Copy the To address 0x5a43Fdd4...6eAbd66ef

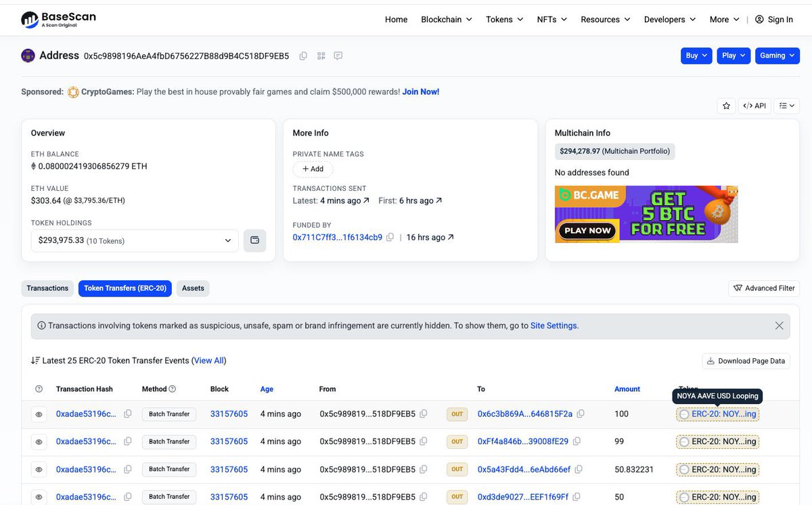pyautogui.click(x=579, y=469)
